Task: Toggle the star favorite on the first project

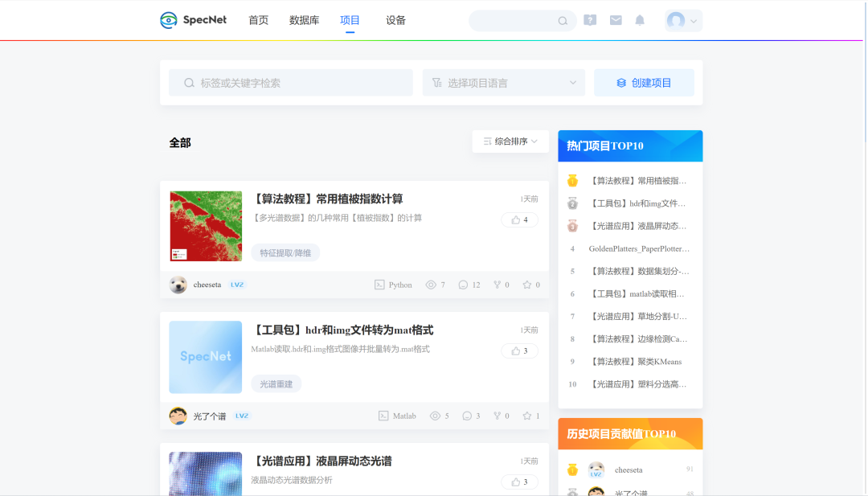Action: tap(529, 285)
